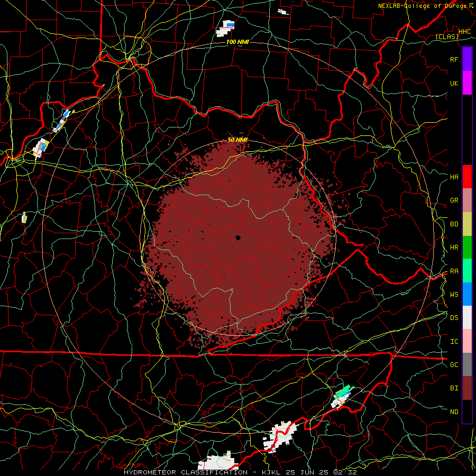
Task: Click the 02:32 timestamp
Action: (x=345, y=472)
